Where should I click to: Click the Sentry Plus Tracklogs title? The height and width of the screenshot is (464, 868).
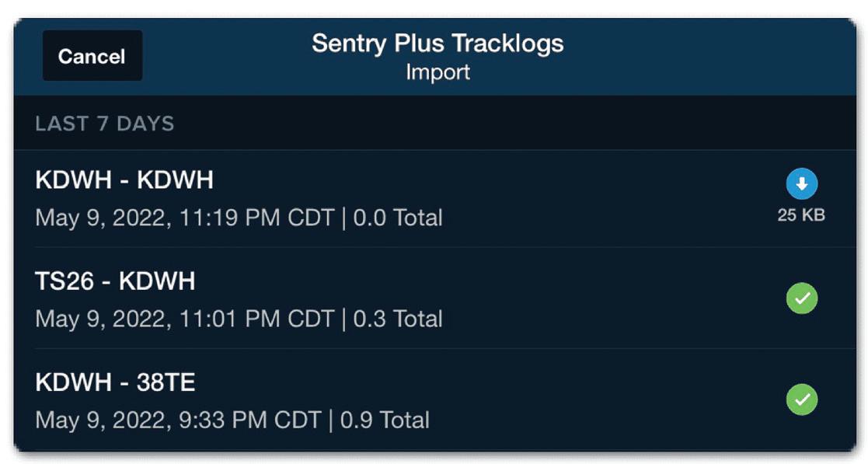click(437, 44)
